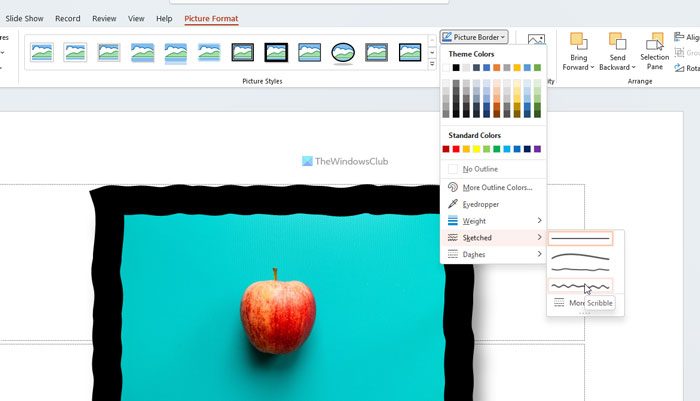Screen dimensions: 700x401
Task: Select the apple picture on the slide
Action: point(282,293)
